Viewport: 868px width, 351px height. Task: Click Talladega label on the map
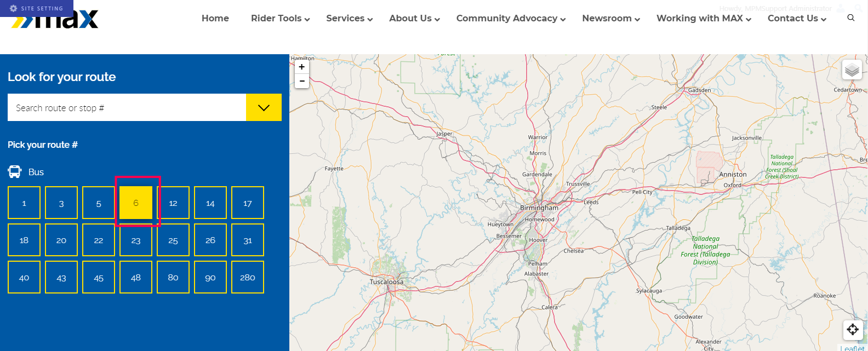coord(678,228)
